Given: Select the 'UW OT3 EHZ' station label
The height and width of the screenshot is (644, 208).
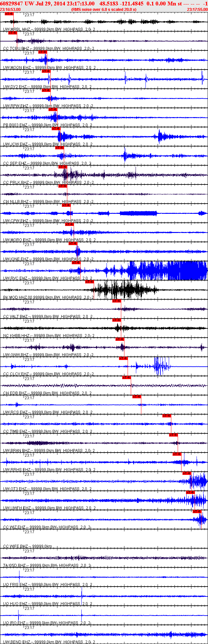Looking at the screenshot, I should pos(15,489).
